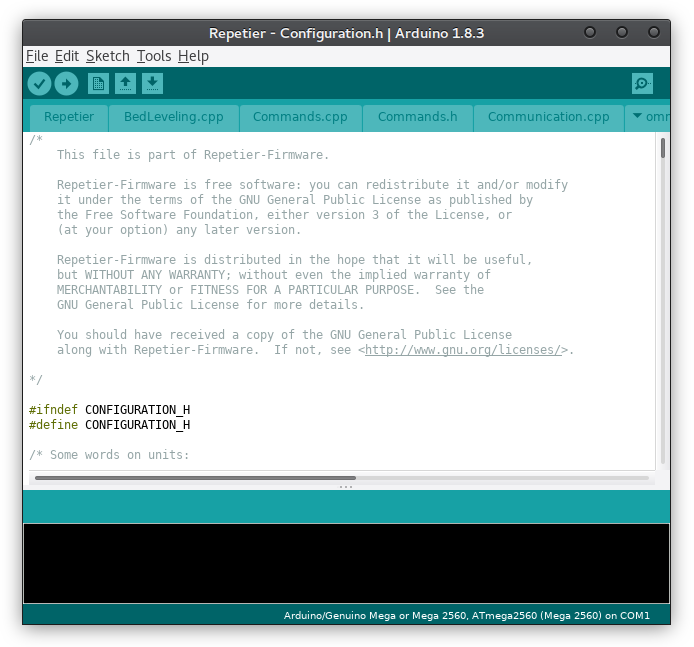Click the leftmost window control in title bar

590,32
